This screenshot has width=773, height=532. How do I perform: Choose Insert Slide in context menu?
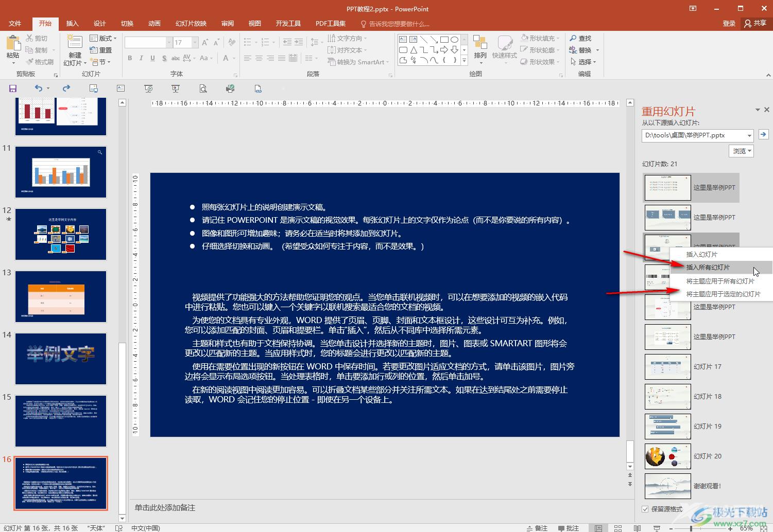click(721, 254)
